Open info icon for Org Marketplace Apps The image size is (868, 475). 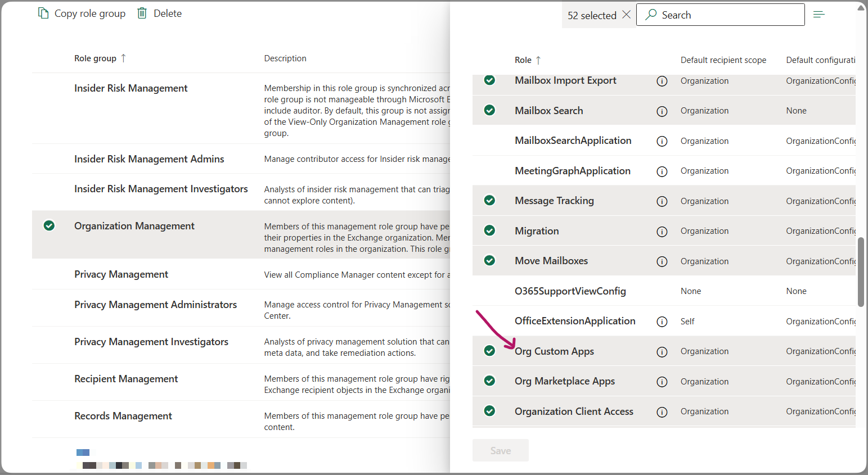pyautogui.click(x=662, y=382)
